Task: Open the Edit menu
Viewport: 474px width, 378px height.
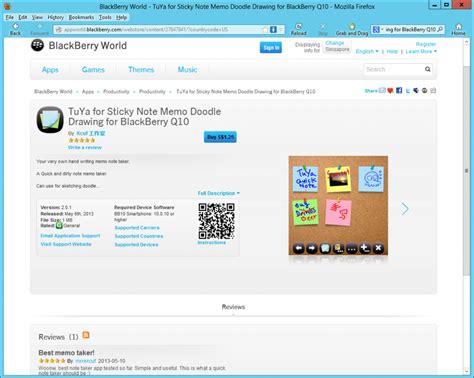Action: click(23, 17)
